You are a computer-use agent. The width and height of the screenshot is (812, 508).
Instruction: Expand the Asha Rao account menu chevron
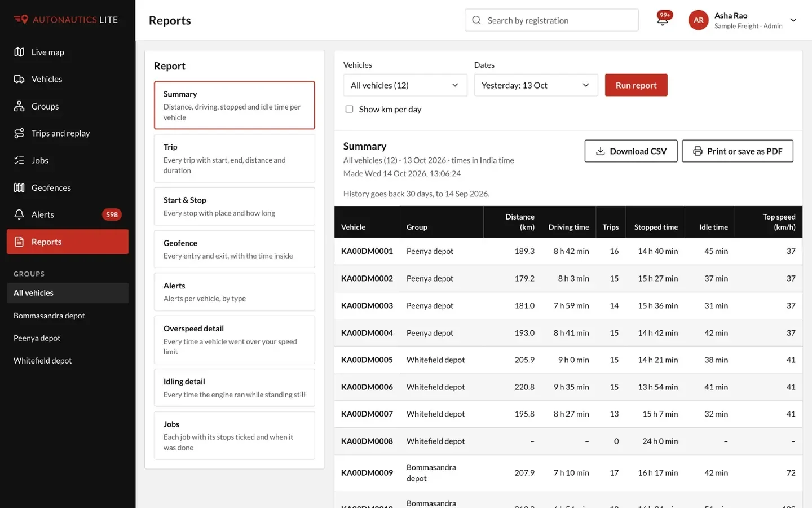click(793, 20)
